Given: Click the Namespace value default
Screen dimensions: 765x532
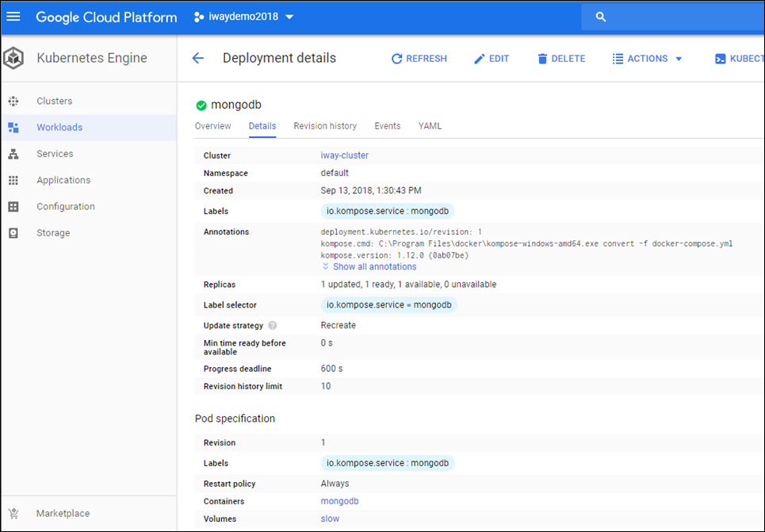Looking at the screenshot, I should click(x=335, y=173).
